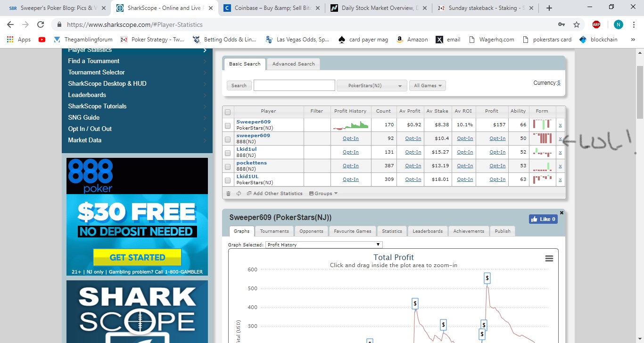Open the Tournaments tab
Screen dimensions: 644x343
click(x=274, y=231)
